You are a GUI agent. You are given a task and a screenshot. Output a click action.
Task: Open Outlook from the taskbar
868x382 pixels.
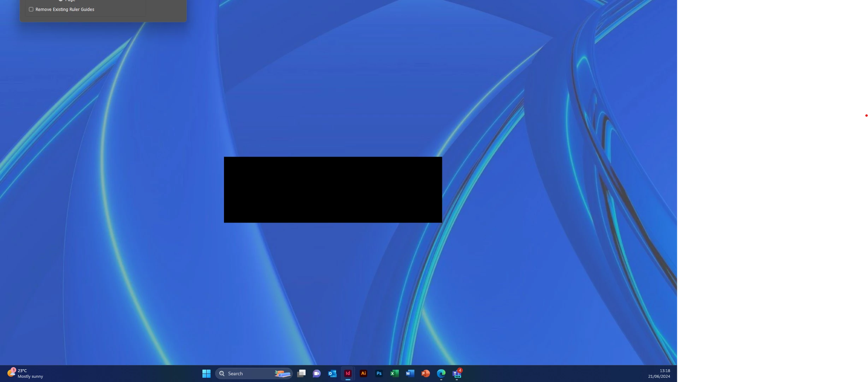click(x=332, y=374)
